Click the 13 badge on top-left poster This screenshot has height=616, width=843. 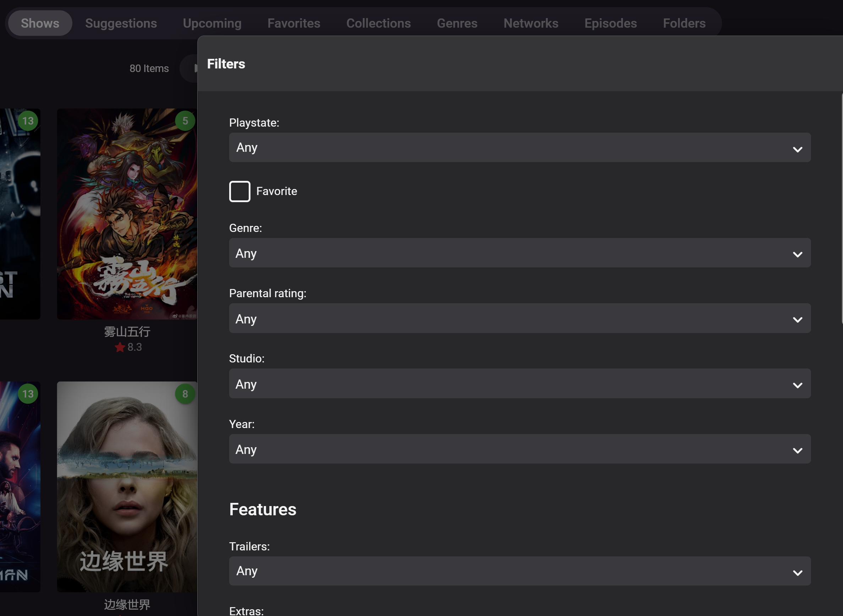tap(28, 121)
